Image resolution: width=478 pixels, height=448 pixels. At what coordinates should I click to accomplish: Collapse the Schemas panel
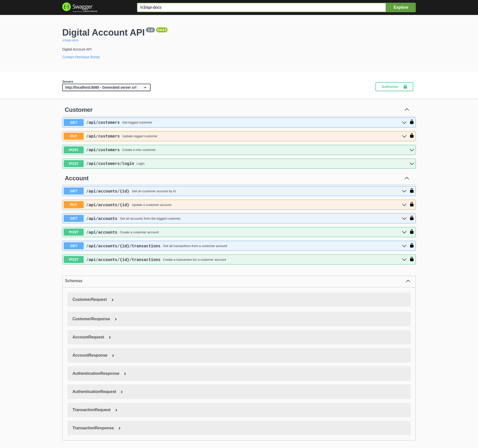point(408,281)
